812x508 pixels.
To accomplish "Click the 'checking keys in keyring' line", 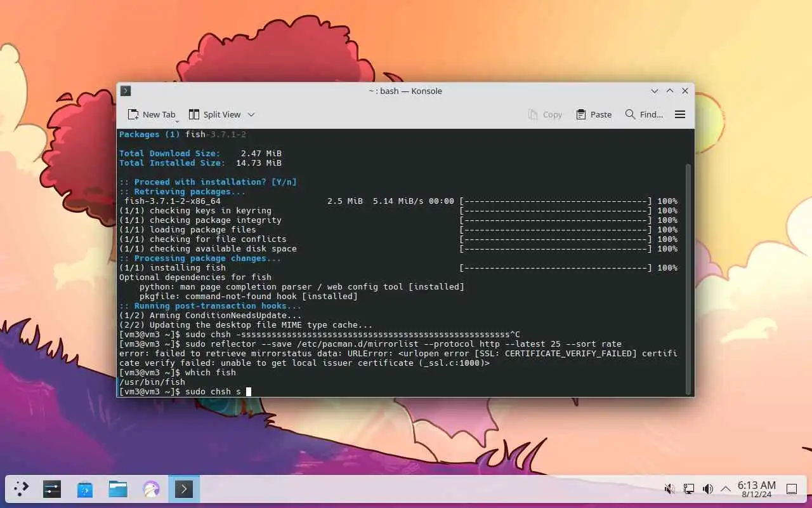I will click(x=398, y=211).
